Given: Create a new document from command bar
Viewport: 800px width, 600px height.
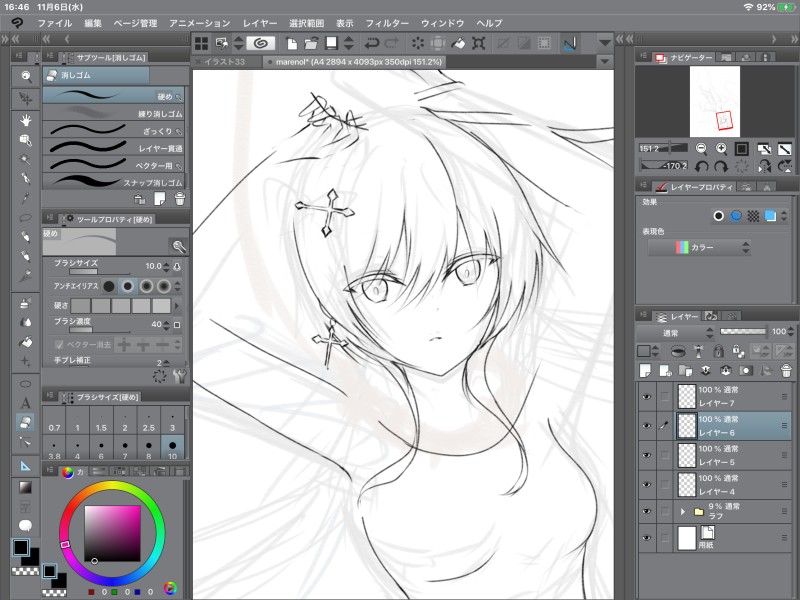Looking at the screenshot, I should 291,43.
